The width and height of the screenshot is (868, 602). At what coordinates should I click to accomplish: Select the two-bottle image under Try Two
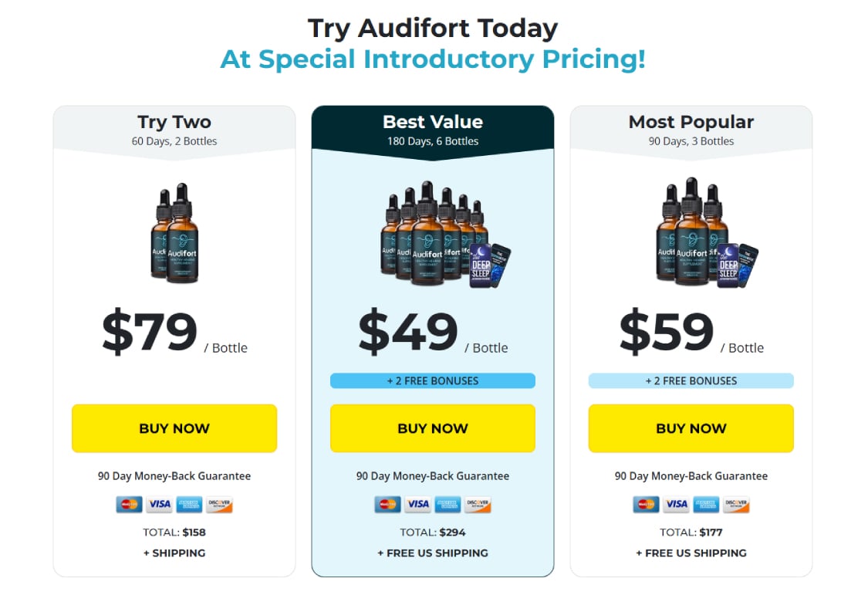[174, 235]
